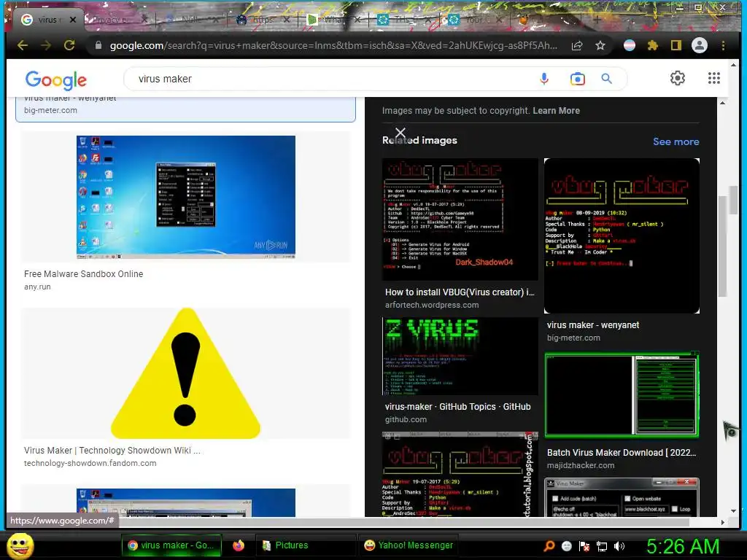The height and width of the screenshot is (560, 747).
Task: Click the Learn More copyright link
Action: pos(556,111)
